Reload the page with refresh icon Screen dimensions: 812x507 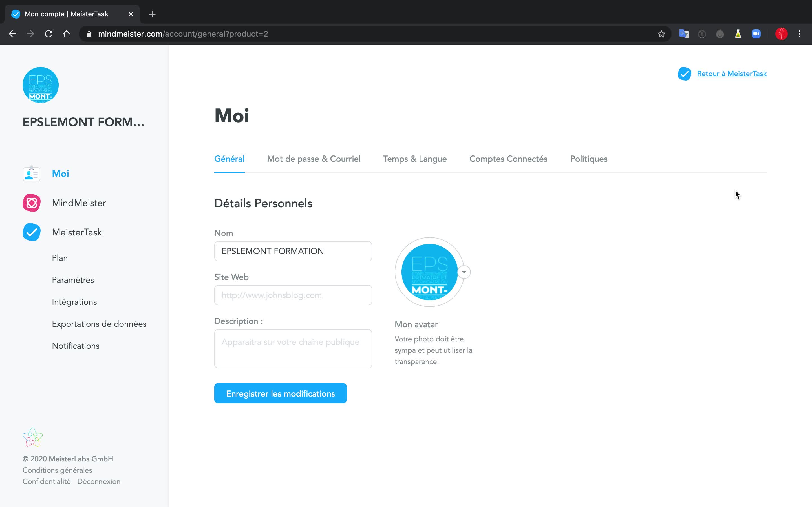(x=49, y=34)
